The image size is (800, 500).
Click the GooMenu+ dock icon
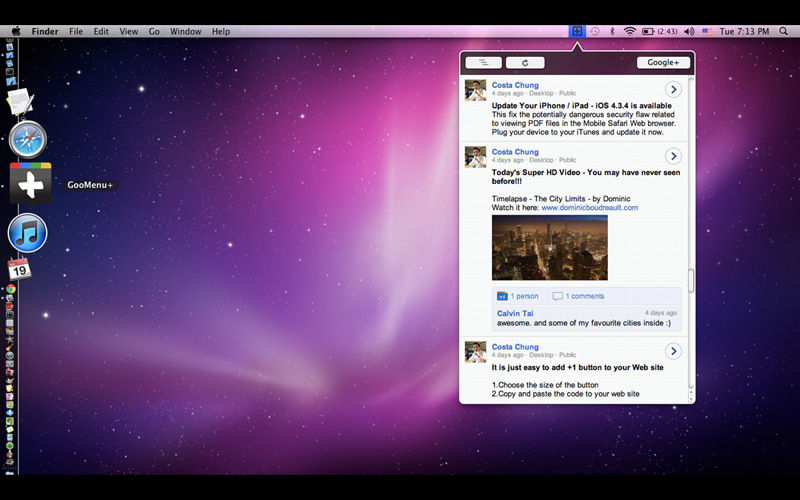coord(31,184)
